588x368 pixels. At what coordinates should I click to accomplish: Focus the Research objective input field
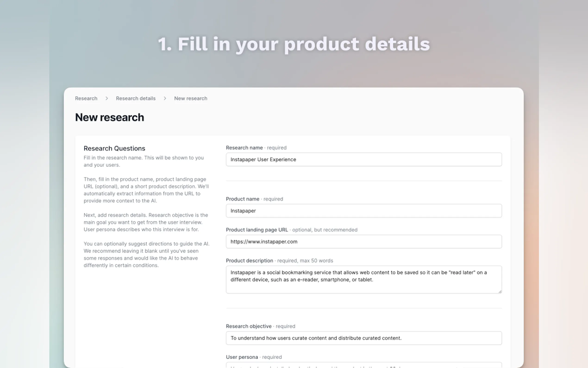tap(364, 338)
